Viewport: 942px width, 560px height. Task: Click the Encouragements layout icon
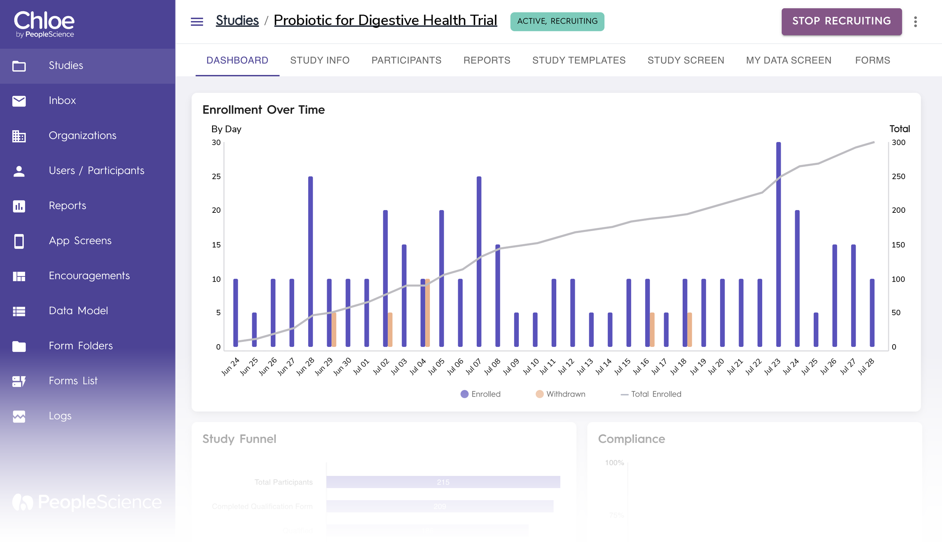(19, 276)
